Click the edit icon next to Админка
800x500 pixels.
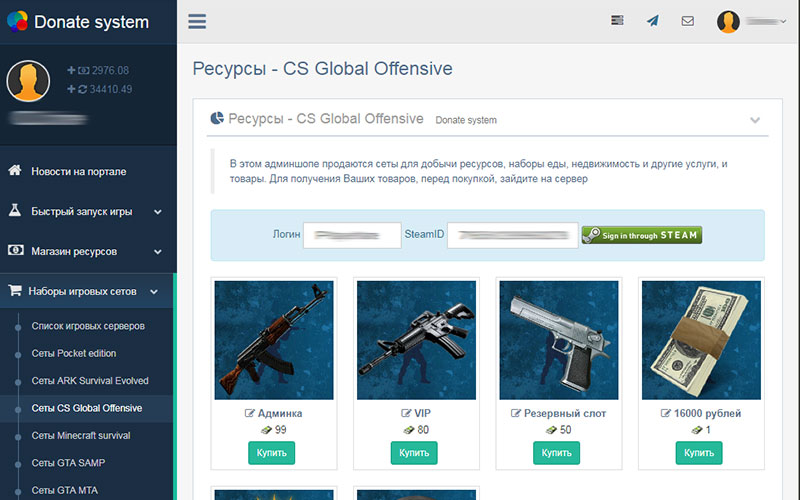(250, 413)
